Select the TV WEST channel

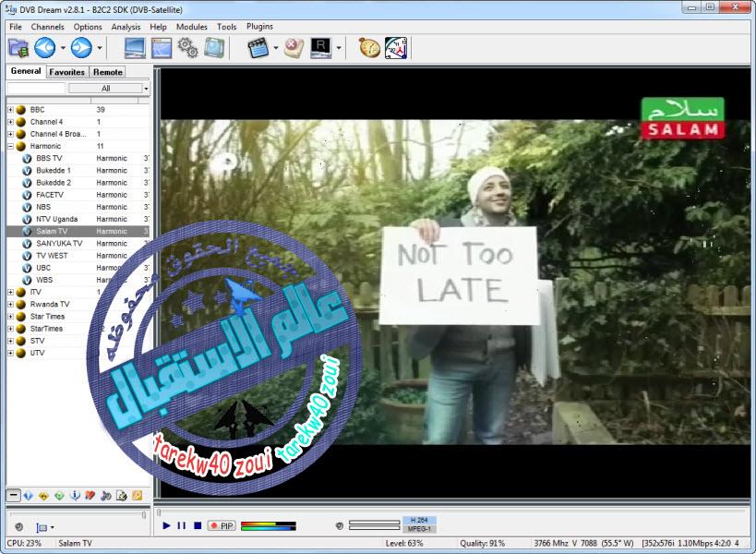tap(78, 256)
